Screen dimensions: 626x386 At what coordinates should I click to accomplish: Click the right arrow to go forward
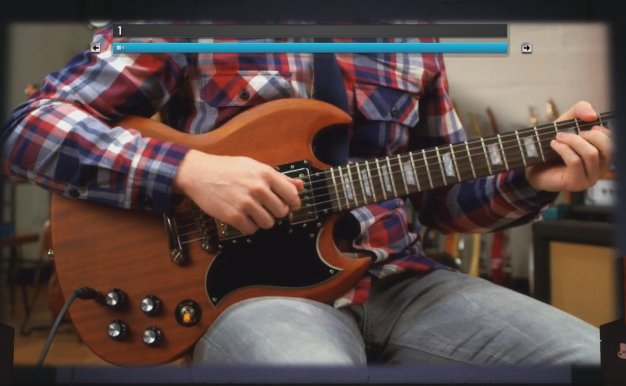(527, 48)
